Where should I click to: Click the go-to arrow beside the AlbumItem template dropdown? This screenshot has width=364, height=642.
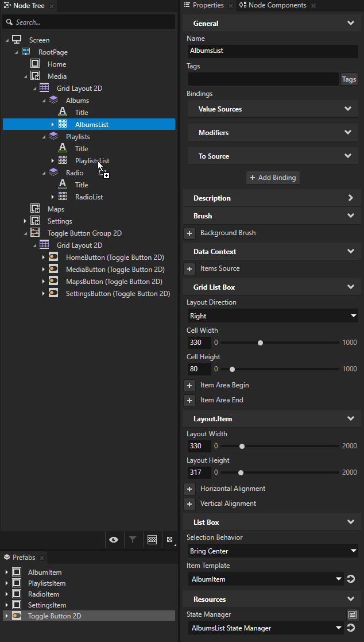click(x=351, y=579)
